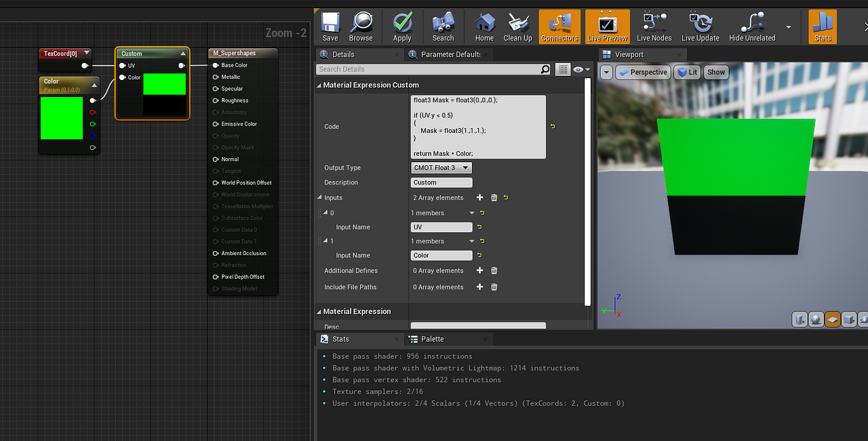The height and width of the screenshot is (441, 868).
Task: Switch to the Parameter Defaults tab
Action: (450, 54)
